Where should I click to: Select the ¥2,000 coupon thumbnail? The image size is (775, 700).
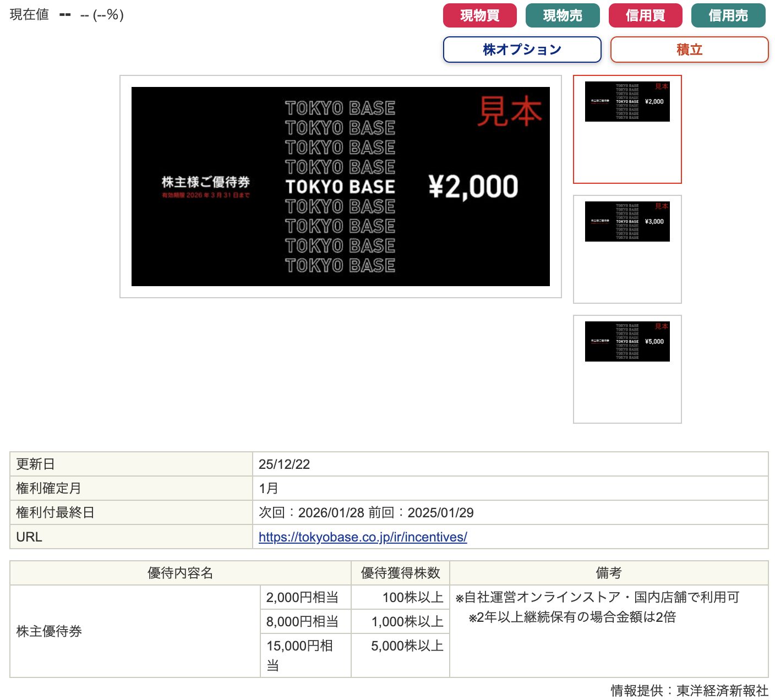coord(627,102)
